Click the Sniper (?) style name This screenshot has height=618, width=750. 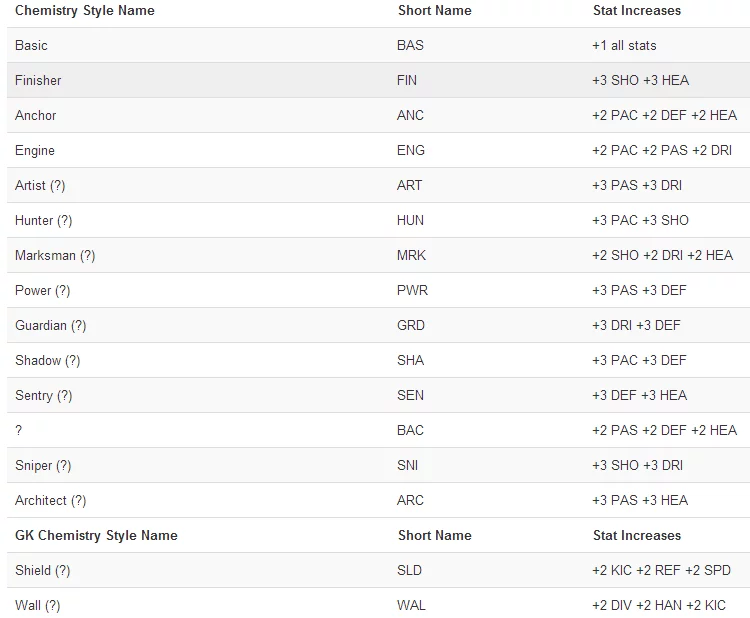point(43,465)
